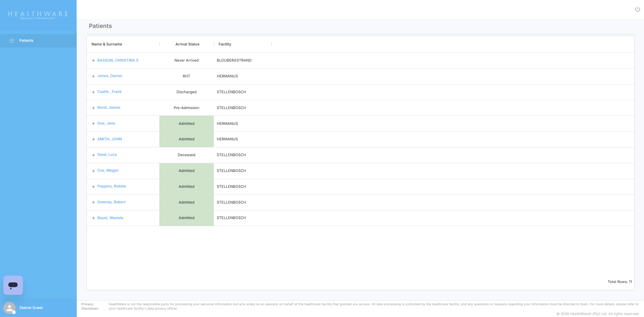Expand the Jones, Darren row
This screenshot has width=644, height=317.
point(93,76)
